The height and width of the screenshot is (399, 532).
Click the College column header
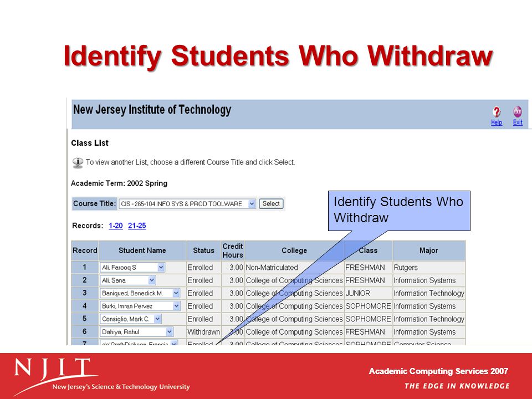coord(294,250)
